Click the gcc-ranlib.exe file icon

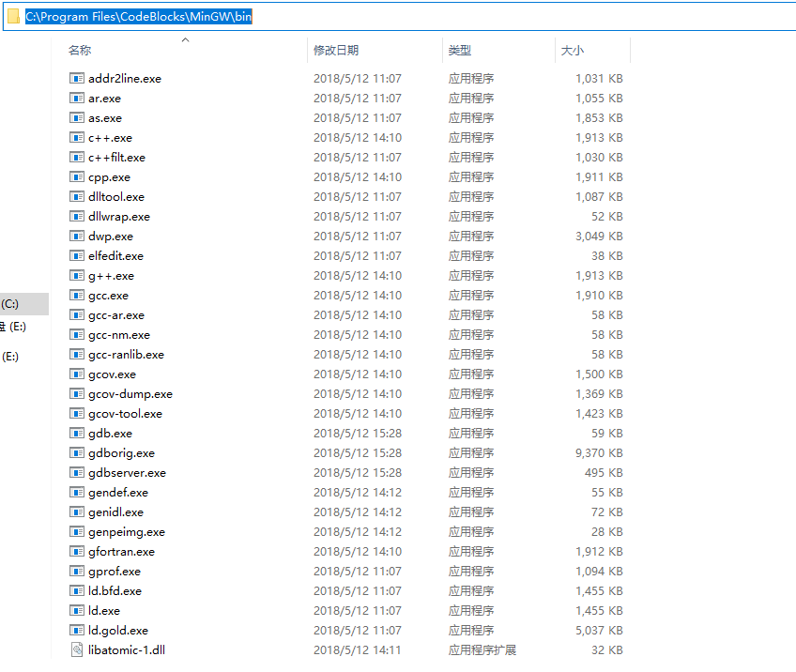tap(77, 354)
